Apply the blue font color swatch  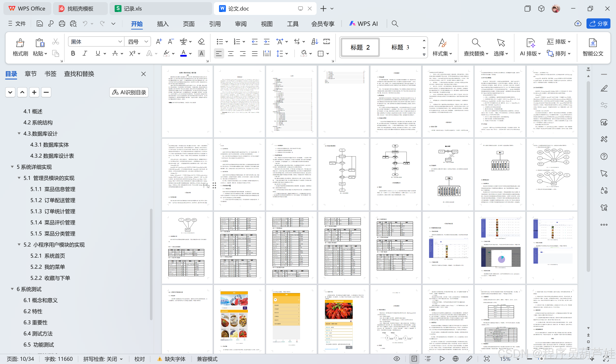(183, 53)
